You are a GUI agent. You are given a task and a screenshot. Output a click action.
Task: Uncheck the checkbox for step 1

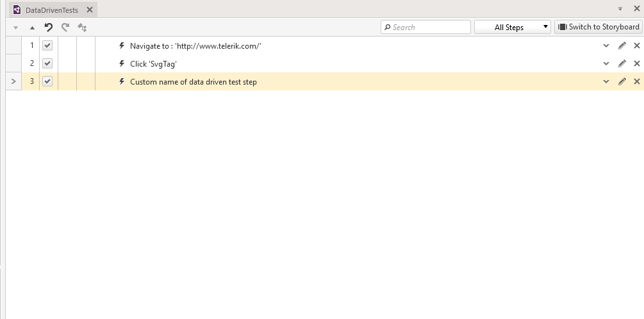tap(47, 45)
